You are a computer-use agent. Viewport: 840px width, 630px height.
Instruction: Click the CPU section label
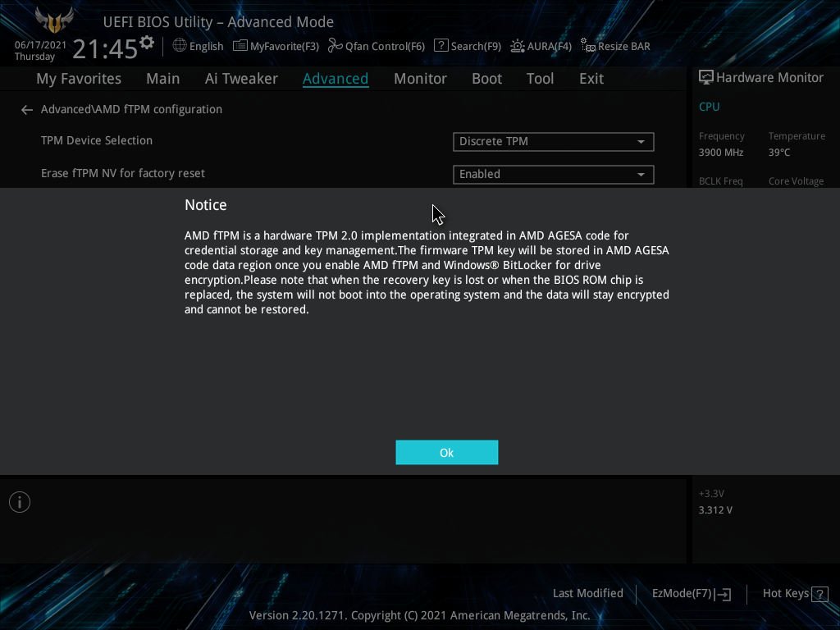coord(710,107)
